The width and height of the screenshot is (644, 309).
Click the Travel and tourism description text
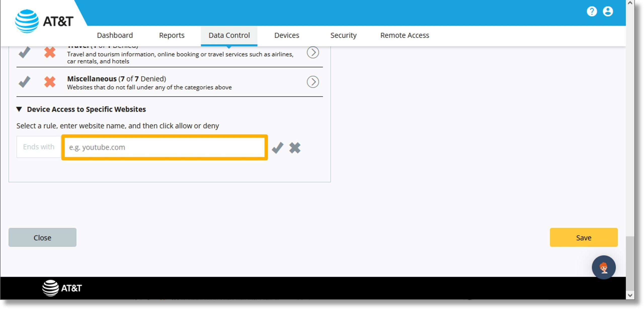[180, 58]
